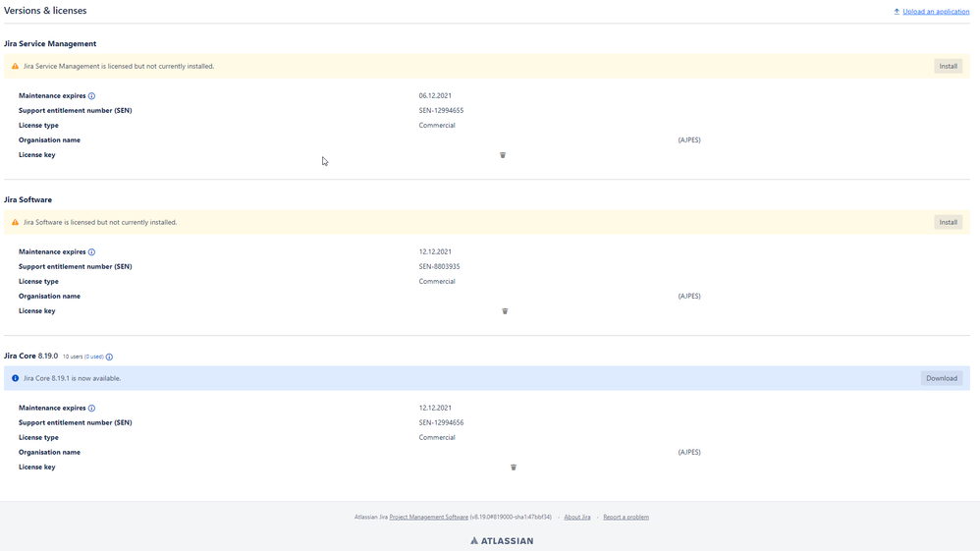The width and height of the screenshot is (980, 551).
Task: Click the Atlassian logo in footer
Action: click(502, 541)
